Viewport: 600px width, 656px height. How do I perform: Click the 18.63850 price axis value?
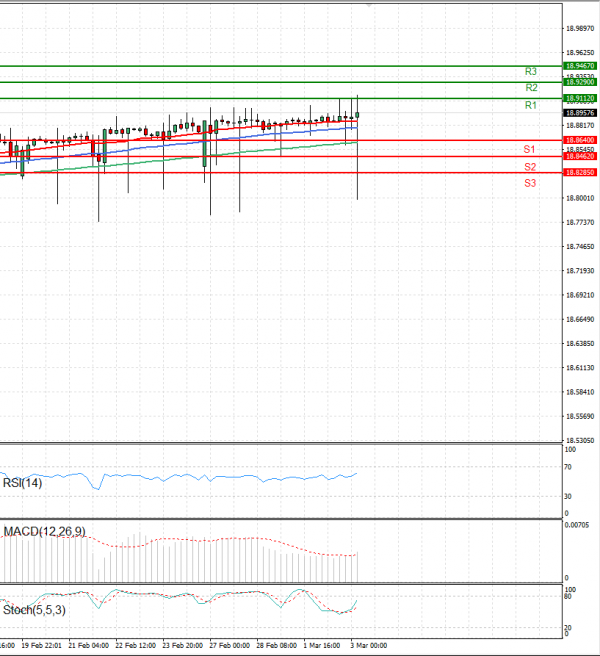tap(580, 344)
